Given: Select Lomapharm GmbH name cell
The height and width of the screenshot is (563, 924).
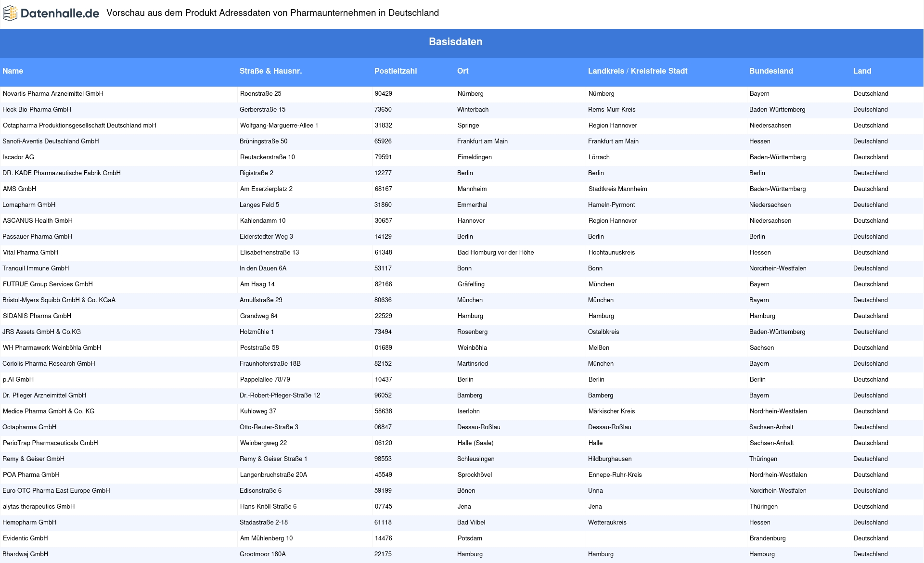Looking at the screenshot, I should (29, 205).
